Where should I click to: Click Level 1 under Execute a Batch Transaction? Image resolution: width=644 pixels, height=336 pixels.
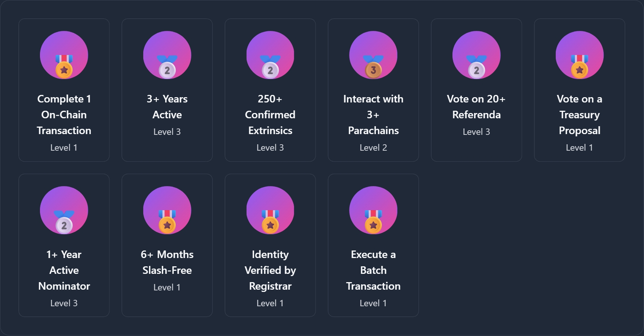[x=373, y=303]
